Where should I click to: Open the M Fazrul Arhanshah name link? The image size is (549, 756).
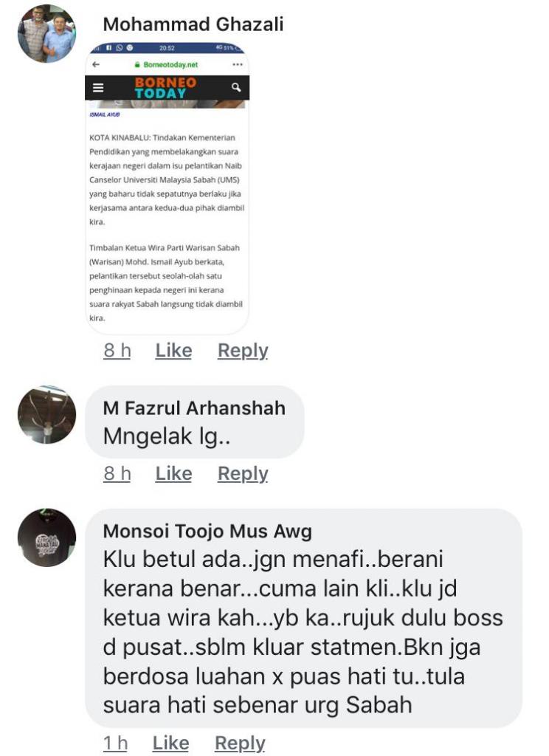click(194, 408)
